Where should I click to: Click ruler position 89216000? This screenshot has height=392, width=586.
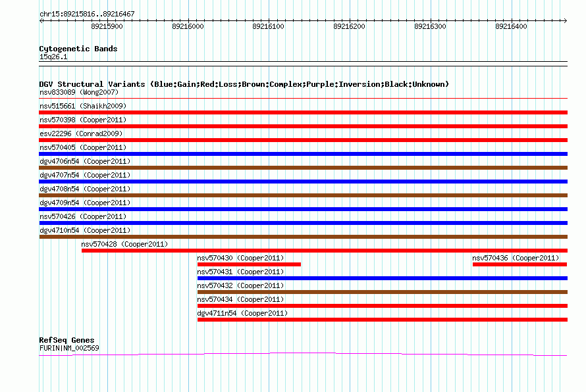(188, 26)
